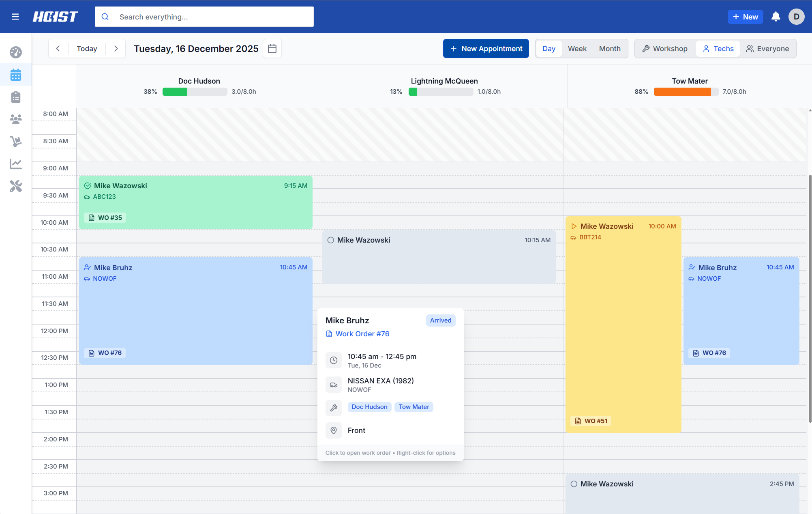Image resolution: width=812 pixels, height=514 pixels.
Task: Go to previous day with left chevron
Action: [x=58, y=48]
